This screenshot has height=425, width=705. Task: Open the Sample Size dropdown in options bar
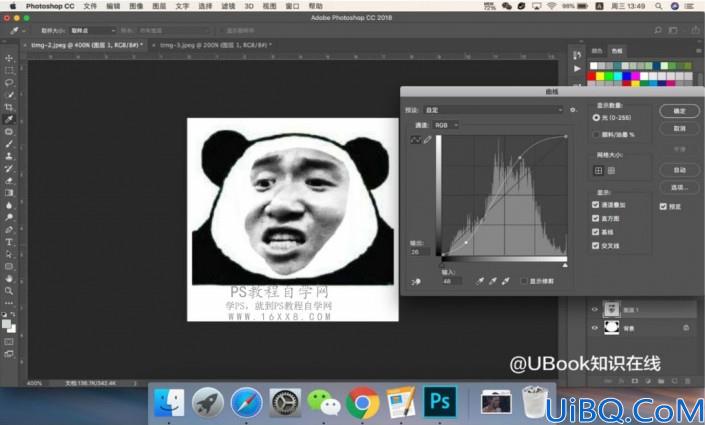[92, 31]
